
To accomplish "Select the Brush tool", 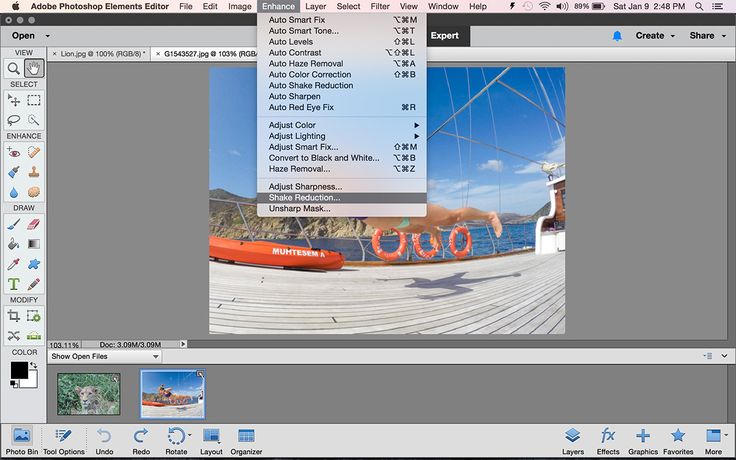I will (x=14, y=224).
